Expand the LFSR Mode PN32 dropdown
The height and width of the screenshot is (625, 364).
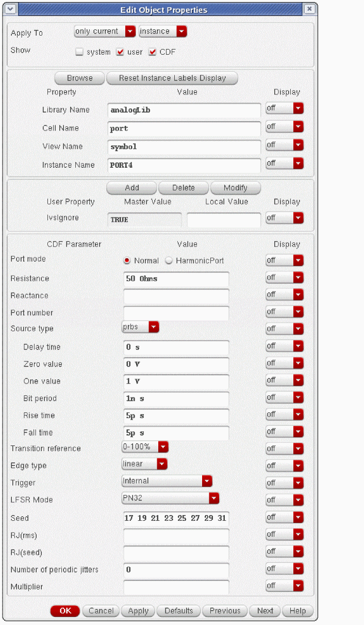coord(171,498)
